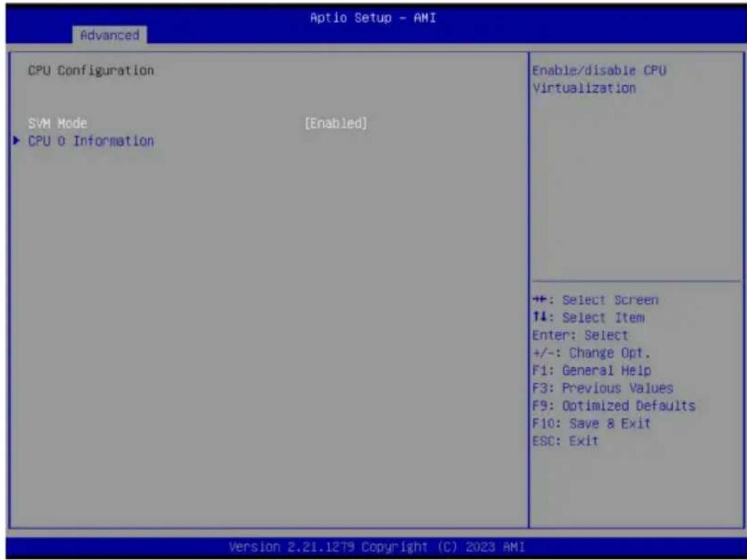Screen dimensions: 747x560
Task: Click the F10: Save & Exit hint
Action: click(592, 423)
